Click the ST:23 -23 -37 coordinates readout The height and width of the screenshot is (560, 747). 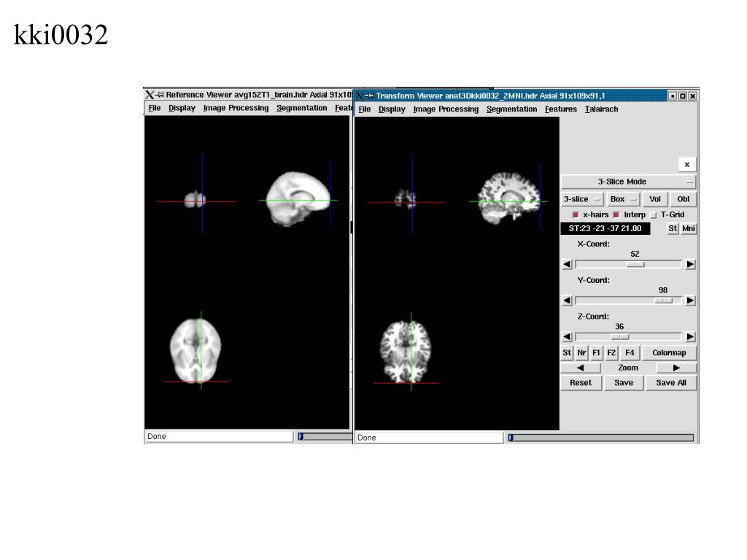605,228
